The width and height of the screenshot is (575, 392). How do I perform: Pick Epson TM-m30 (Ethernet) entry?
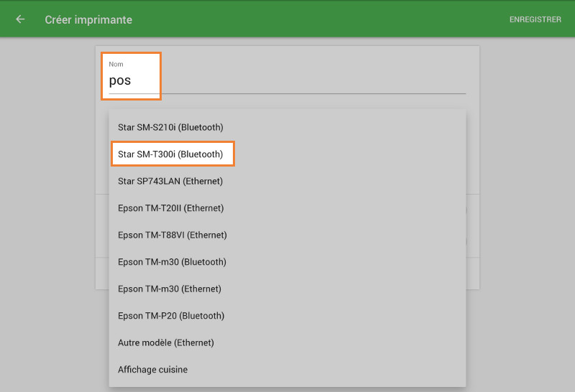point(169,289)
